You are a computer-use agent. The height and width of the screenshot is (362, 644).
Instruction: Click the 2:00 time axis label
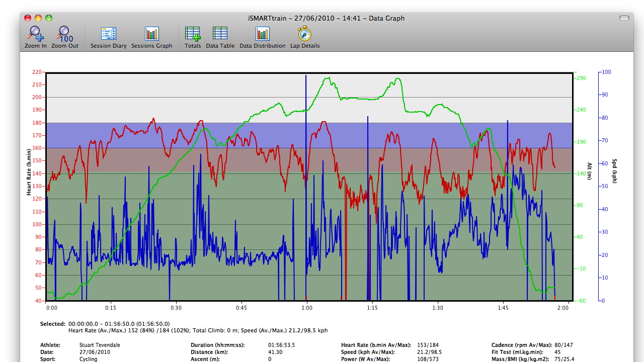tap(563, 308)
